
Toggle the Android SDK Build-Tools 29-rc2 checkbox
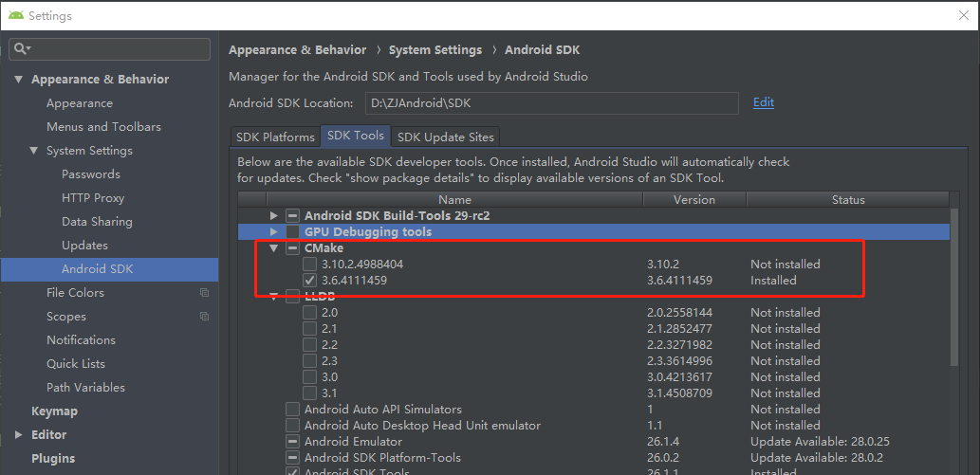click(x=292, y=215)
